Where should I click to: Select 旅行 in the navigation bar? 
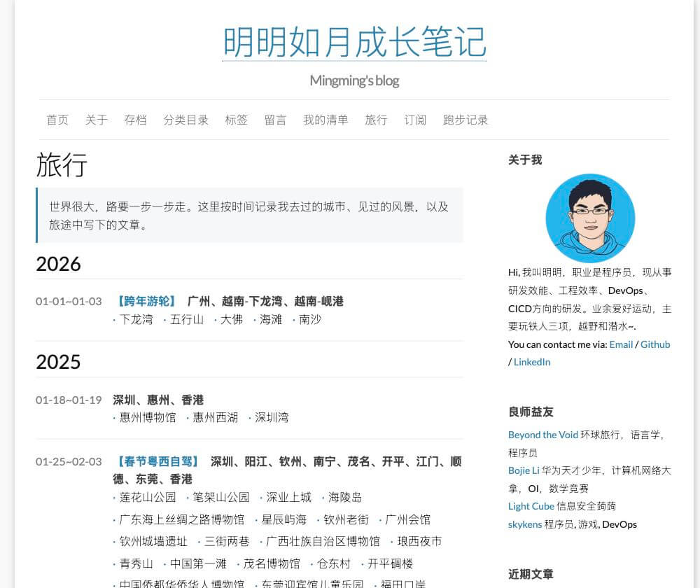376,120
